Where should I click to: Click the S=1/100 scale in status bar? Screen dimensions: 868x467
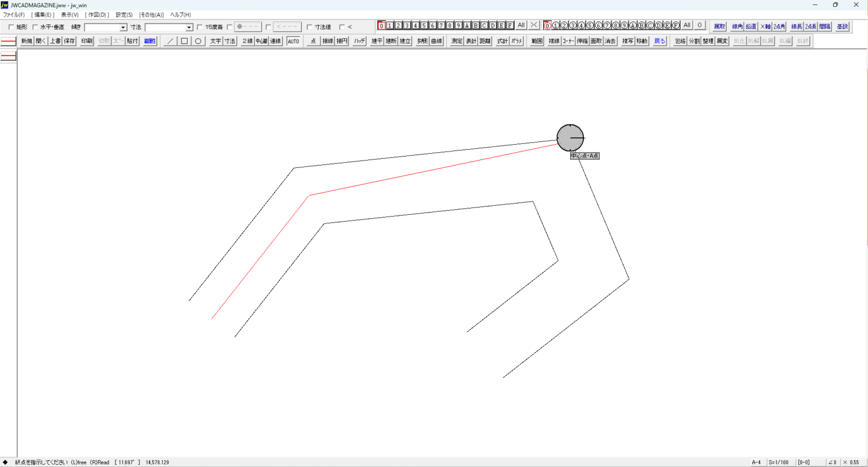tap(778, 462)
